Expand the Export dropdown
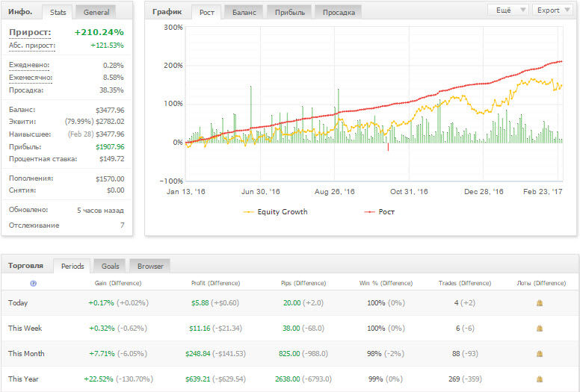This screenshot has height=392, width=580. tap(552, 10)
